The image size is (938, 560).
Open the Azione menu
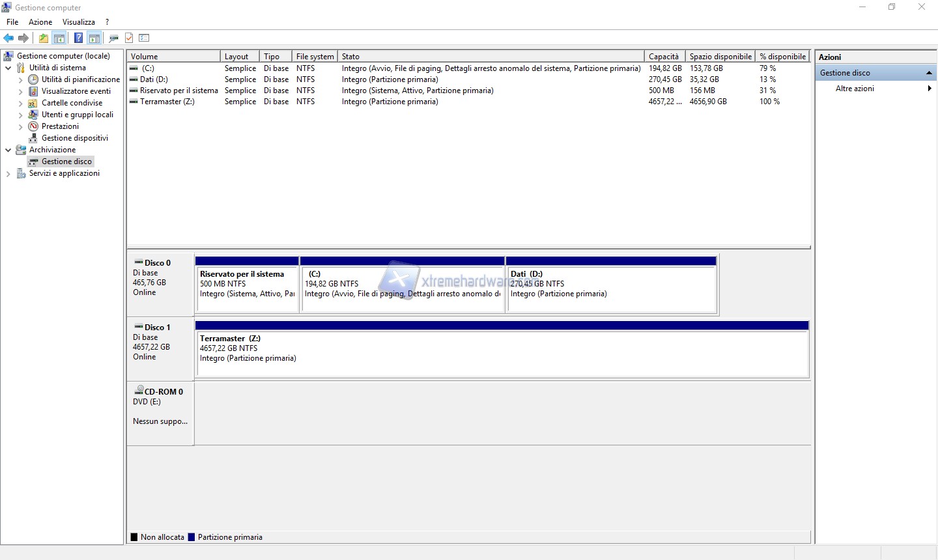click(40, 22)
